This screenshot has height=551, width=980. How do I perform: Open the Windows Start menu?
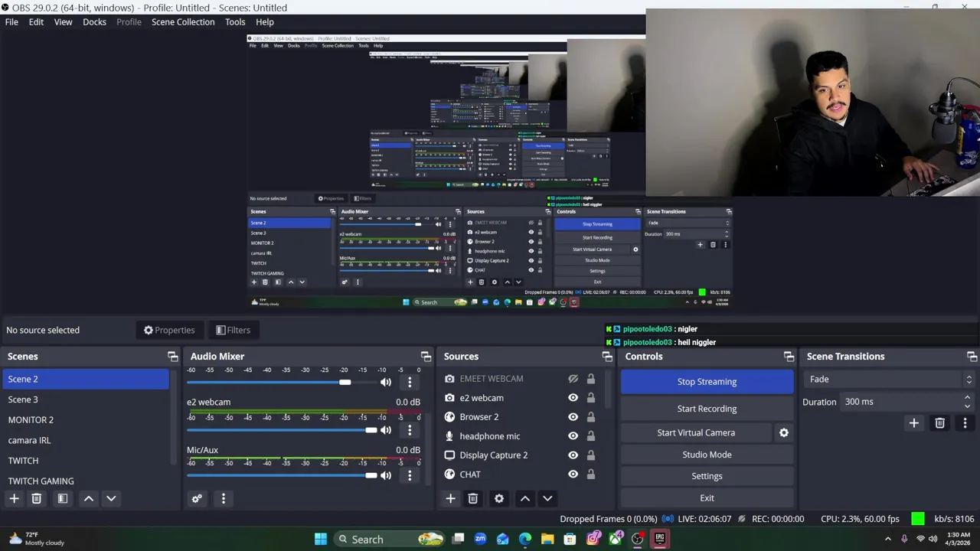[x=321, y=539]
